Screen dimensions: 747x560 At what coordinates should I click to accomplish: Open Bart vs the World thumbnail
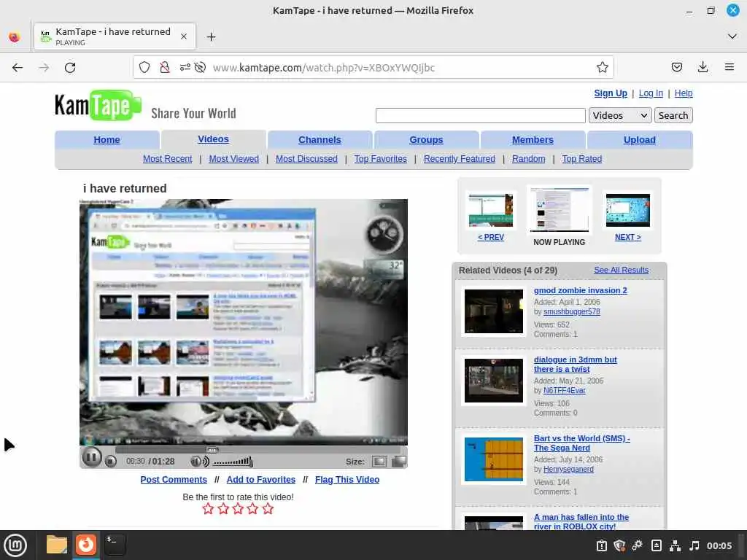pos(494,459)
